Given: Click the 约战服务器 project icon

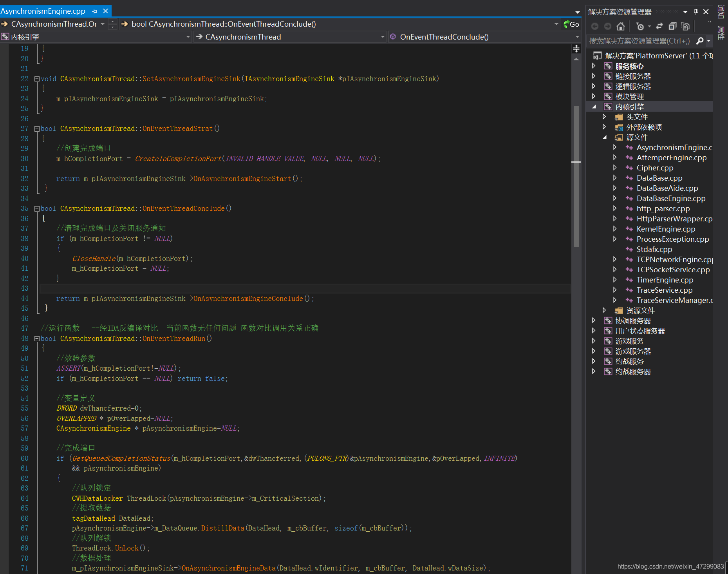Looking at the screenshot, I should coord(608,371).
